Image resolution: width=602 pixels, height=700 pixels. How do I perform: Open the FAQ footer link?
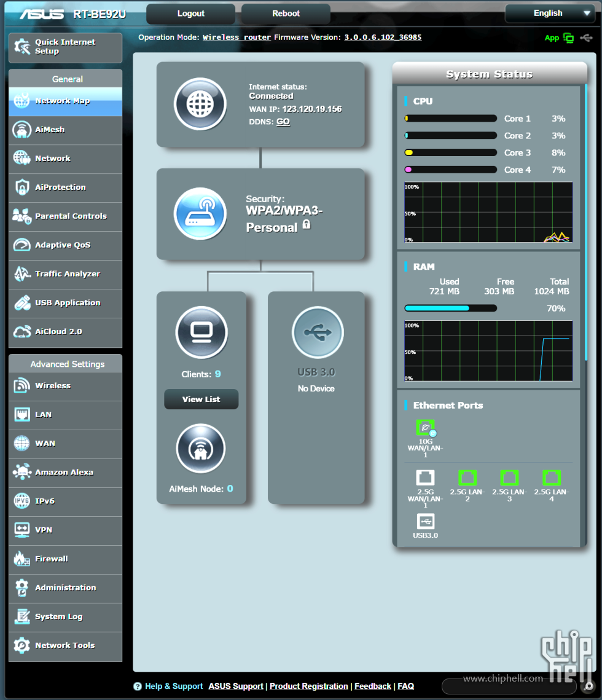point(405,686)
